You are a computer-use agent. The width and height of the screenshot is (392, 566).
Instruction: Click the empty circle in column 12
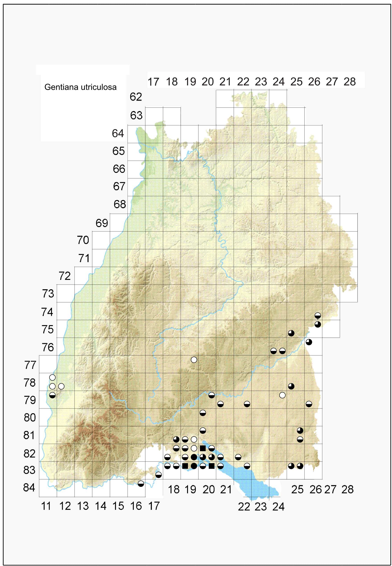[61, 386]
